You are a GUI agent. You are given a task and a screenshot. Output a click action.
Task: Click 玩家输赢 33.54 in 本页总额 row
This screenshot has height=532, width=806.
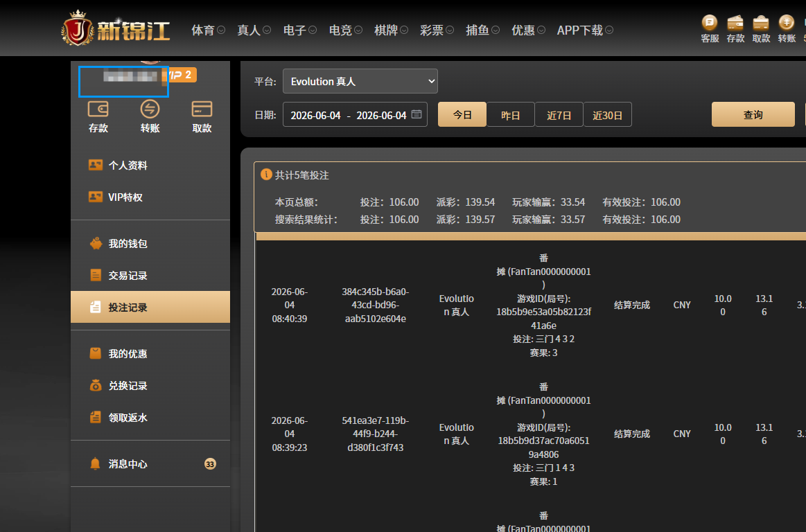548,202
